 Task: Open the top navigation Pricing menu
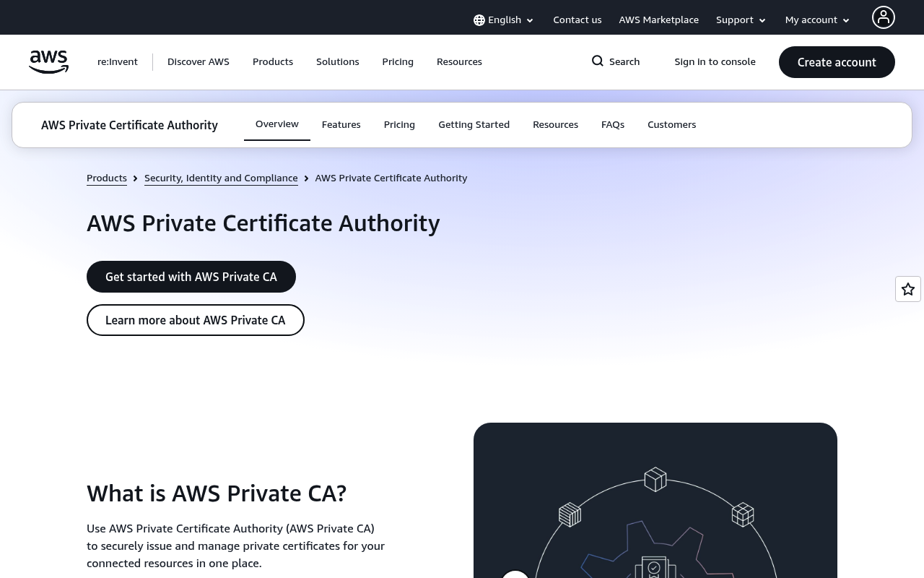(x=398, y=62)
